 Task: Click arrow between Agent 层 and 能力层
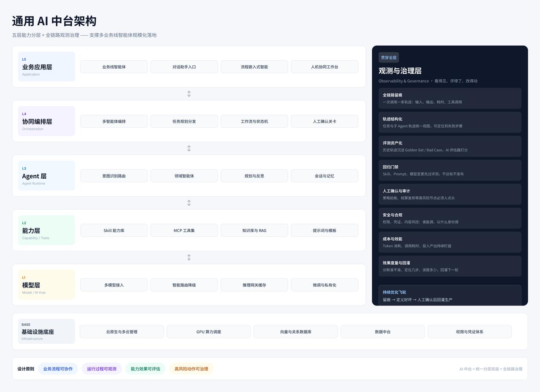189,203
